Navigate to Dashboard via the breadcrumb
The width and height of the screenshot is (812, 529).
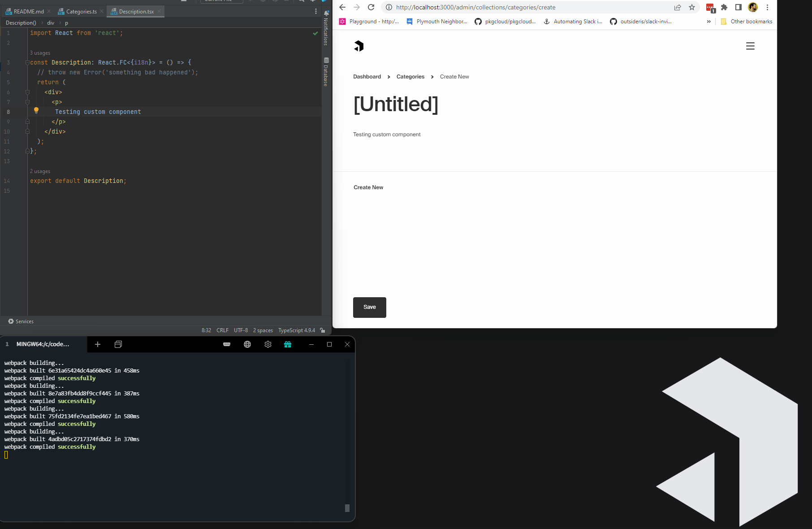[367, 76]
